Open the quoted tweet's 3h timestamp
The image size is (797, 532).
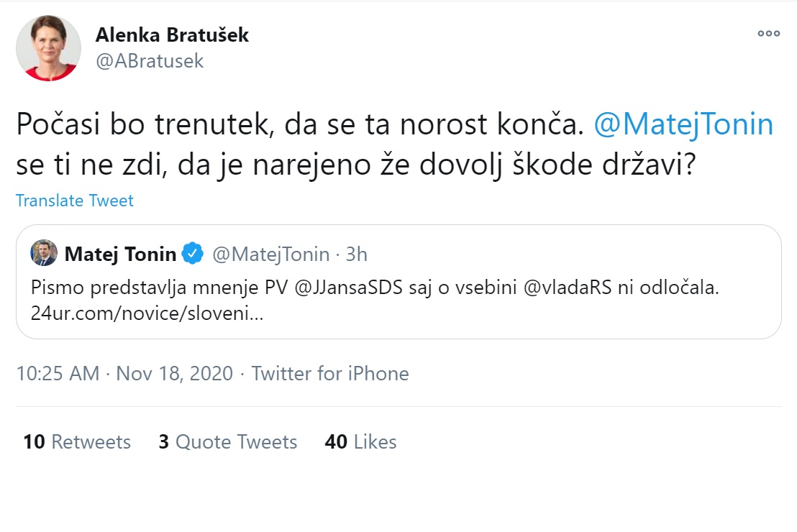356,254
